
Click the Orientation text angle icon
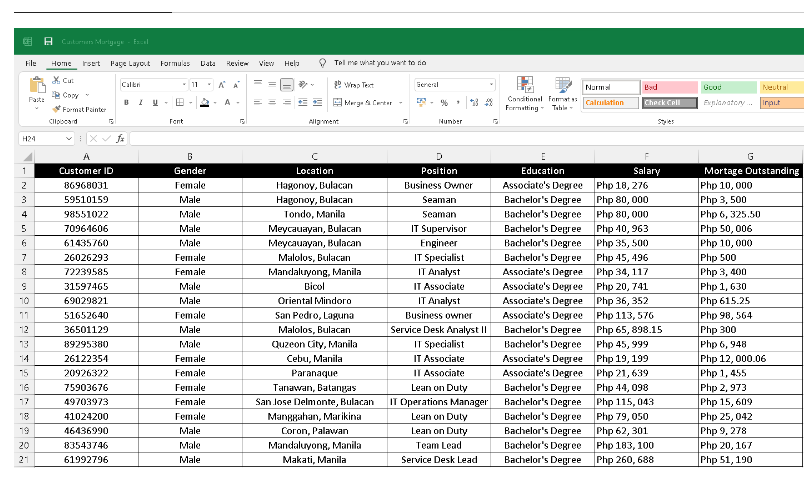coord(303,84)
